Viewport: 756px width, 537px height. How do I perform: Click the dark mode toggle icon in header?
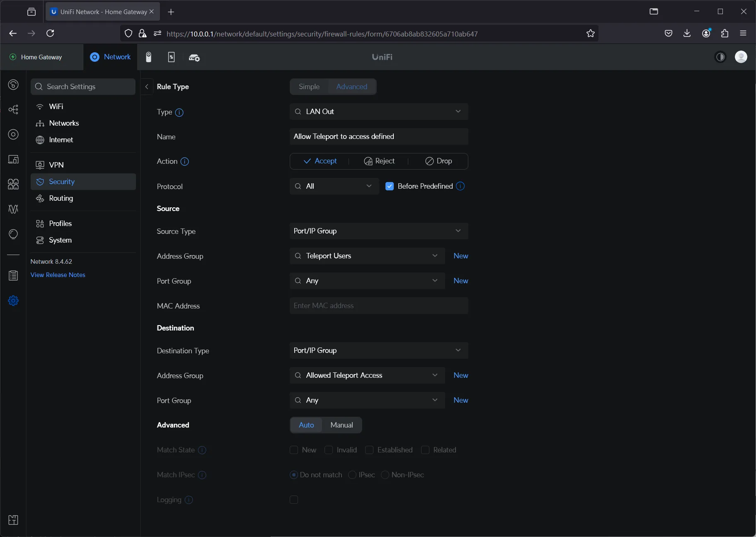click(x=721, y=57)
